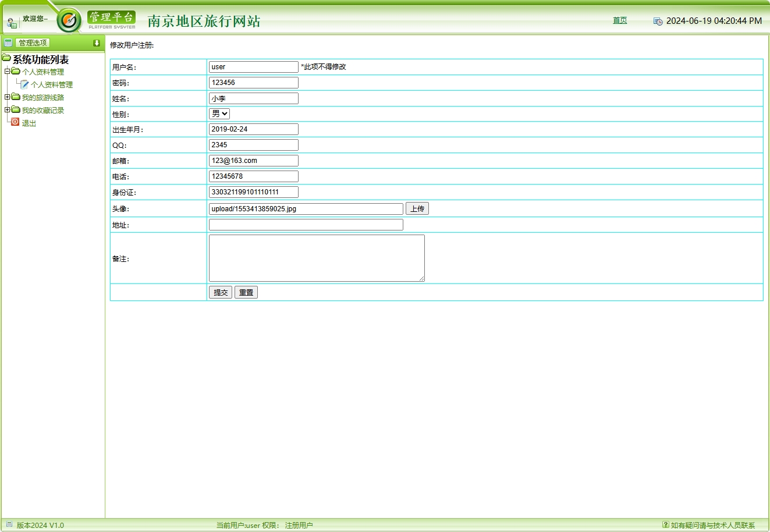Open the 管理选项 tab in sidebar
This screenshot has height=532, width=770.
tap(33, 42)
